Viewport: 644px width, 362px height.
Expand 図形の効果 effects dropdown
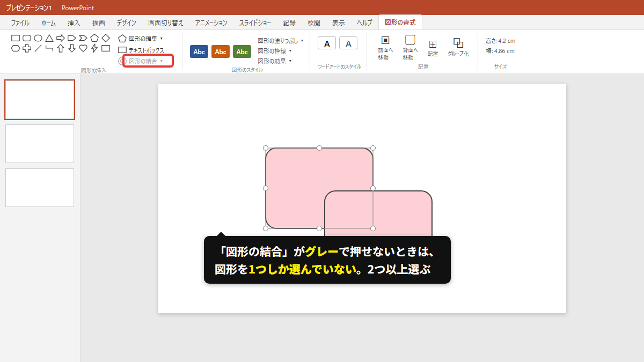pyautogui.click(x=275, y=61)
